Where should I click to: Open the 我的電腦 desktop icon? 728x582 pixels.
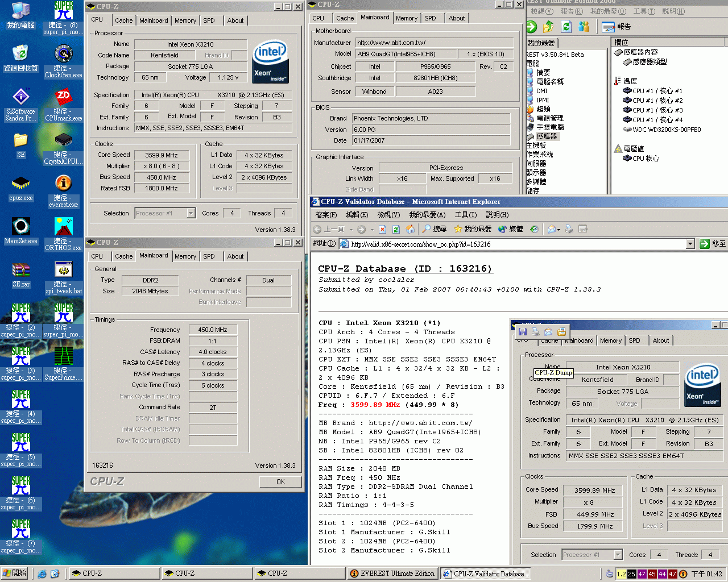coord(20,15)
